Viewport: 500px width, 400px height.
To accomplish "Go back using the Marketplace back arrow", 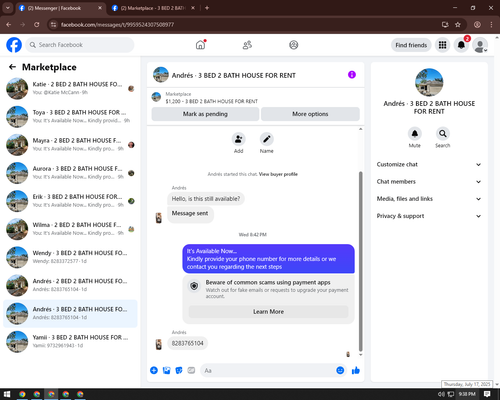I will pos(12,67).
